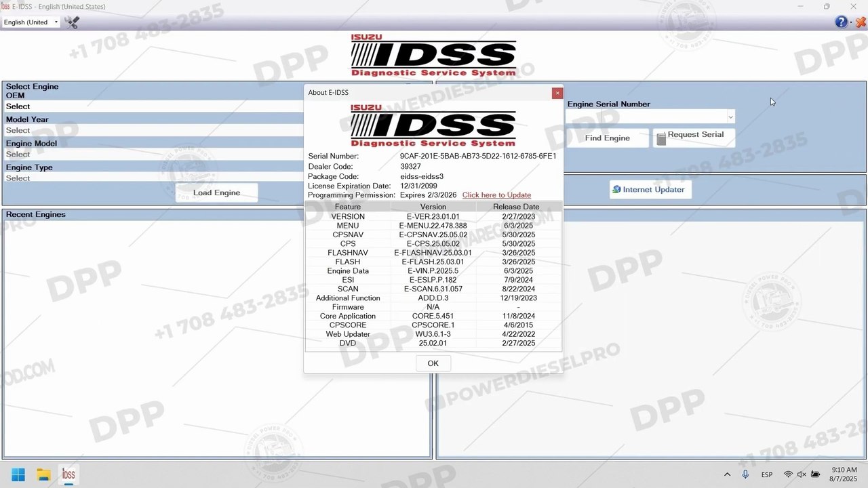Click the CPSCORE.1 version cell
The image size is (868, 488).
[x=433, y=325]
